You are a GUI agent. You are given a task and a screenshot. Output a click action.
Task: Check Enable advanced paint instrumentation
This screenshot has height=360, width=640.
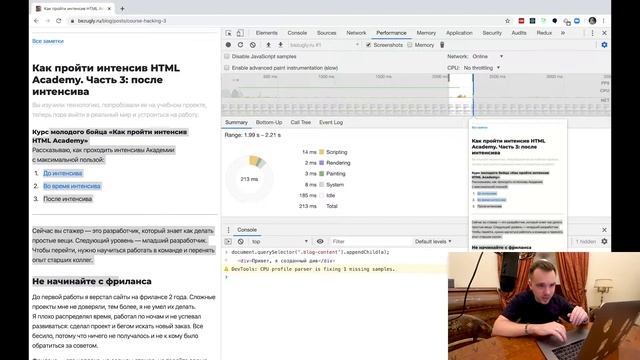coord(227,68)
